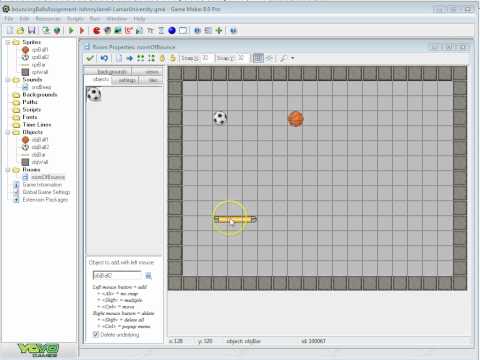This screenshot has height=360, width=480.
Task: Open Global Game Settings in resource tree
Action: point(46,192)
